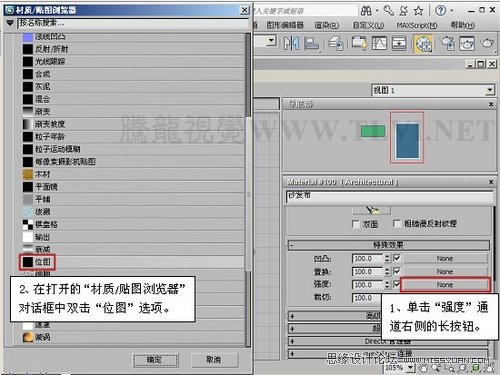Open the MAXScript(M) menu
The height and width of the screenshot is (375, 500).
coord(417,25)
